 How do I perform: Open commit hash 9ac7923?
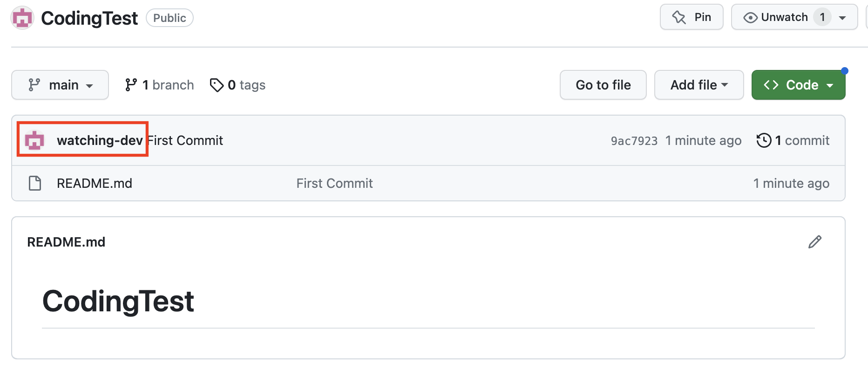click(x=634, y=141)
